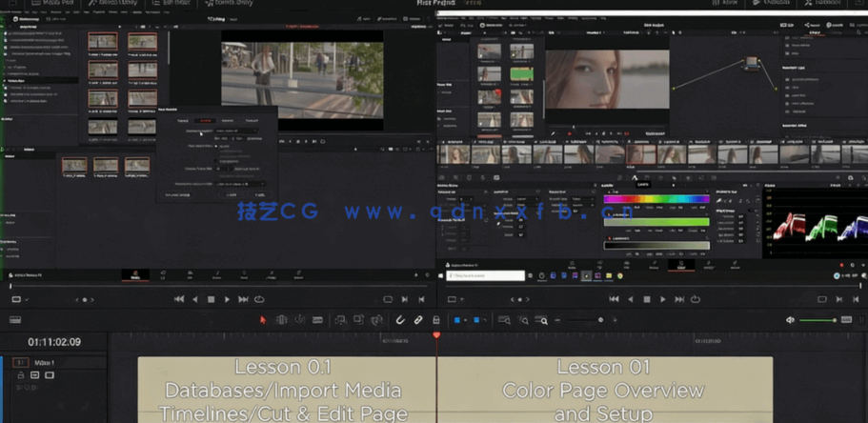Toggle Auto Select on Video 1 track
Image resolution: width=868 pixels, height=423 pixels.
point(35,375)
